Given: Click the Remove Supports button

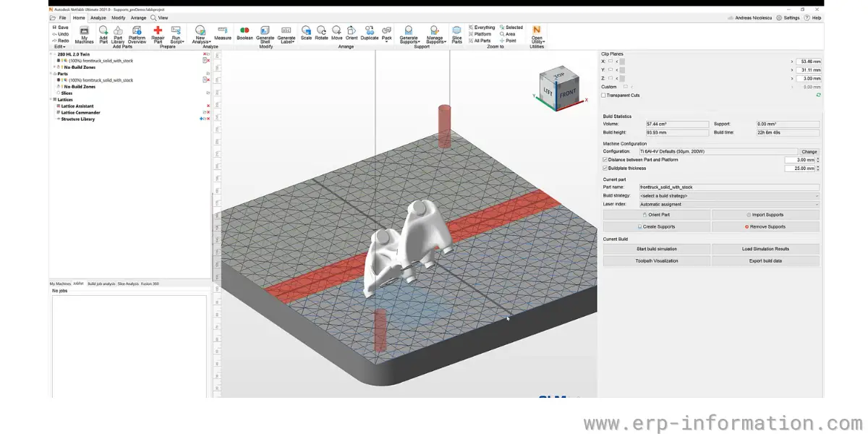Looking at the screenshot, I should click(x=765, y=227).
